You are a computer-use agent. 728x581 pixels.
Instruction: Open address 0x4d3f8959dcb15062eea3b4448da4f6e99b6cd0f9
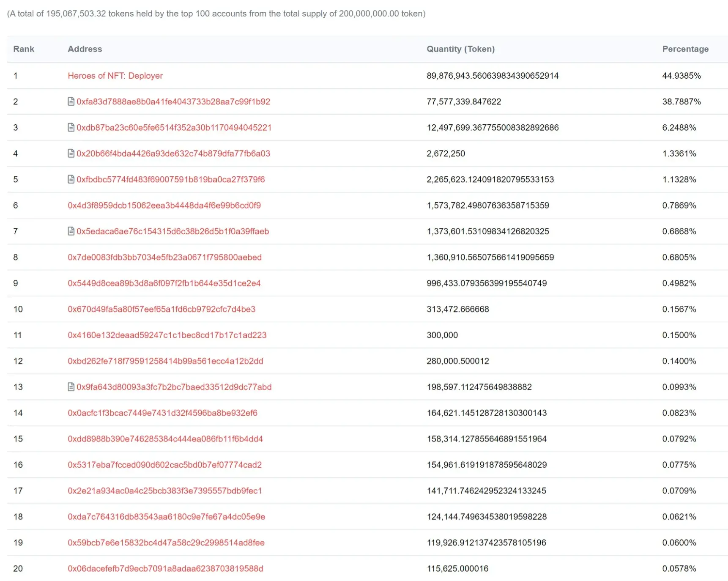[x=164, y=206]
